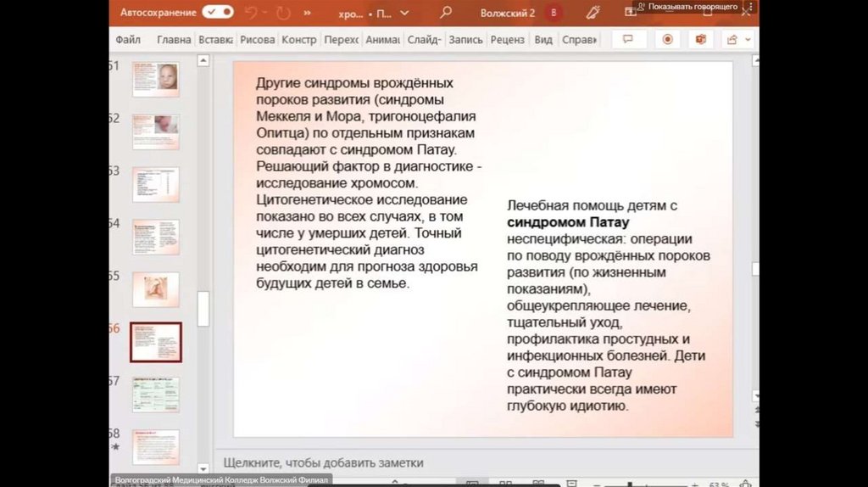The width and height of the screenshot is (868, 487).
Task: Click the notes field to add notes
Action: click(323, 462)
